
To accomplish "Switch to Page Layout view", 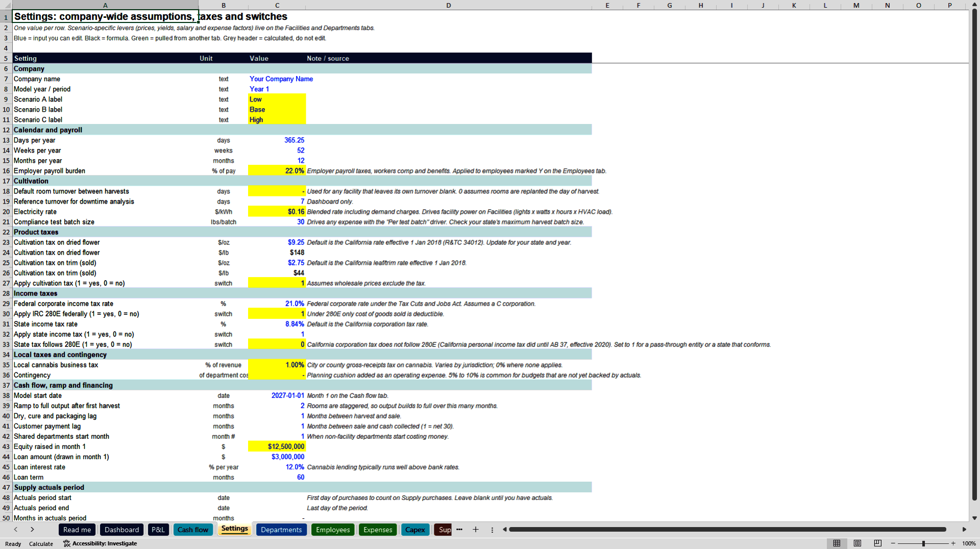I will coord(857,543).
